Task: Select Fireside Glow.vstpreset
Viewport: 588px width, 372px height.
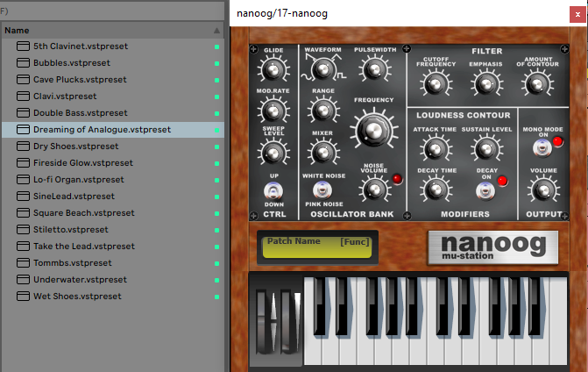Action: [x=83, y=163]
